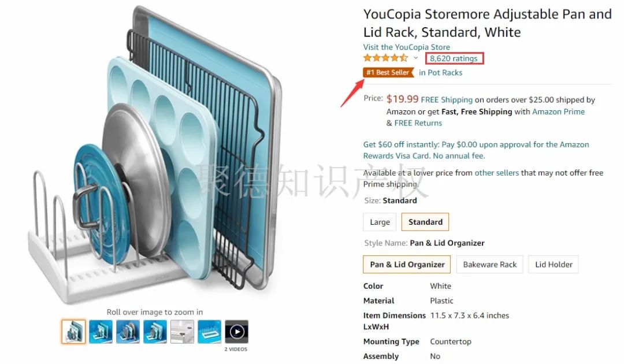Viewport: 624px width, 364px height.
Task: Open the product video thumbnail play icon
Action: [236, 332]
